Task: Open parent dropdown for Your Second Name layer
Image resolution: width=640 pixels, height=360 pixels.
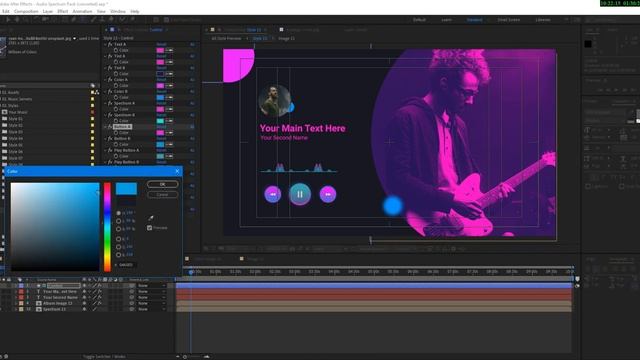Action: click(x=152, y=298)
